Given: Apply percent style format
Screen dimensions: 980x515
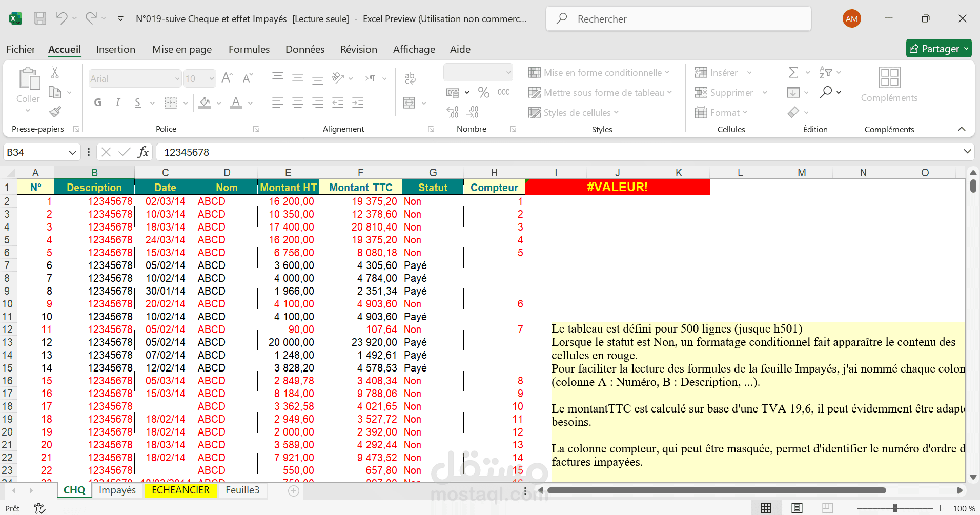Looking at the screenshot, I should [483, 92].
